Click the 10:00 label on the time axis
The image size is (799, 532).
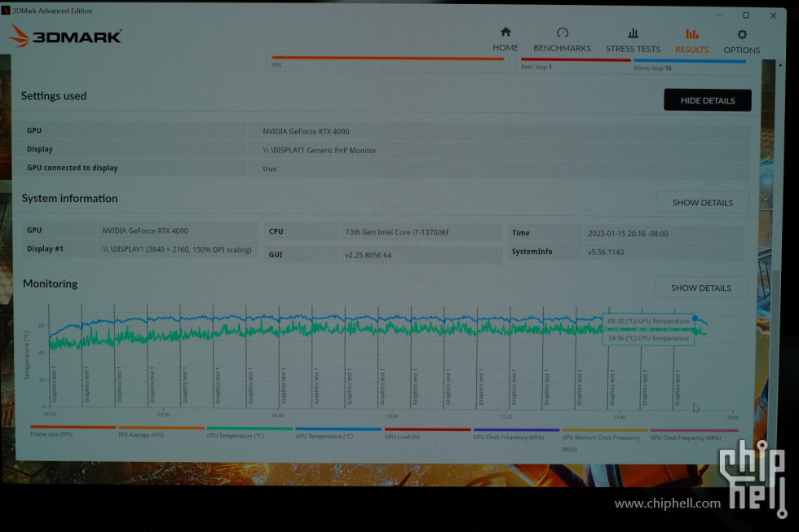click(391, 416)
